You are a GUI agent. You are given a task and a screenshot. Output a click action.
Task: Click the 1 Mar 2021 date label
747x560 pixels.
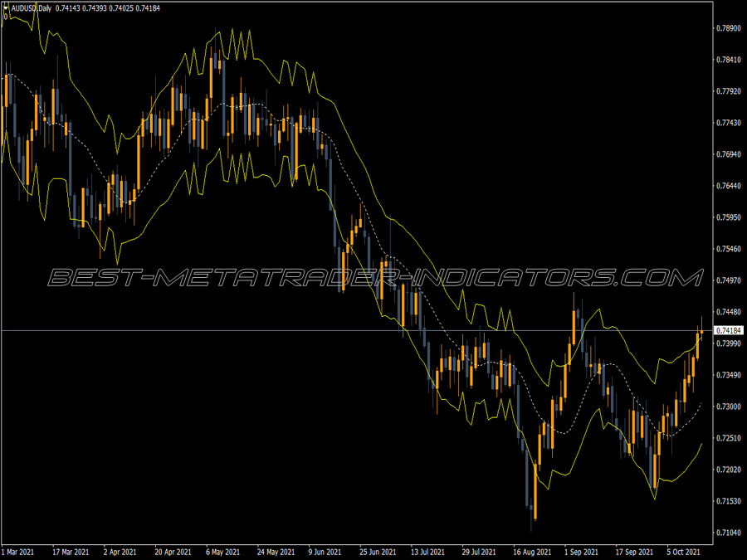point(18,552)
